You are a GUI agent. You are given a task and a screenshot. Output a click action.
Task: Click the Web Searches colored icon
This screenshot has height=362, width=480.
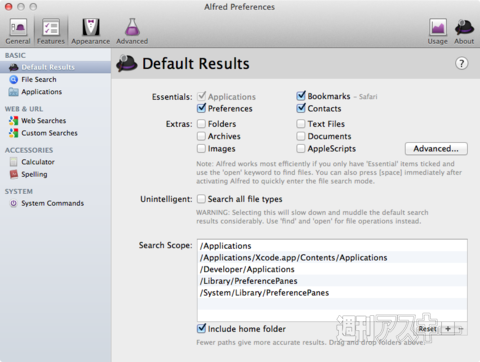(x=14, y=121)
